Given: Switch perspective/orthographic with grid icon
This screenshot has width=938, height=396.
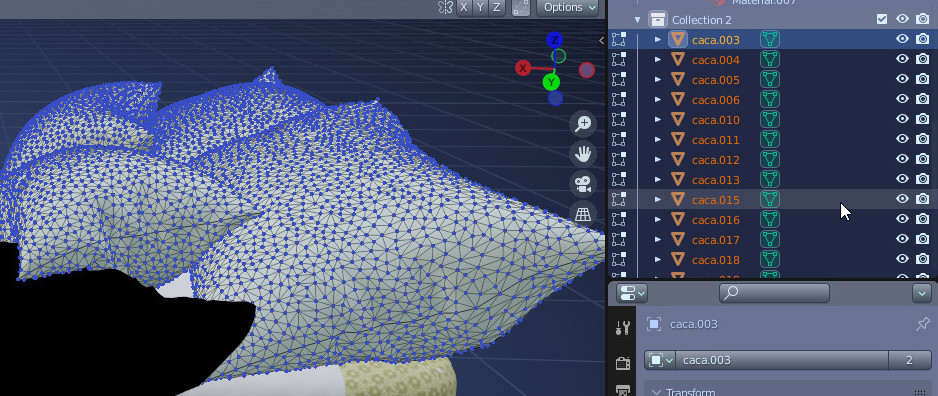Looking at the screenshot, I should [583, 214].
